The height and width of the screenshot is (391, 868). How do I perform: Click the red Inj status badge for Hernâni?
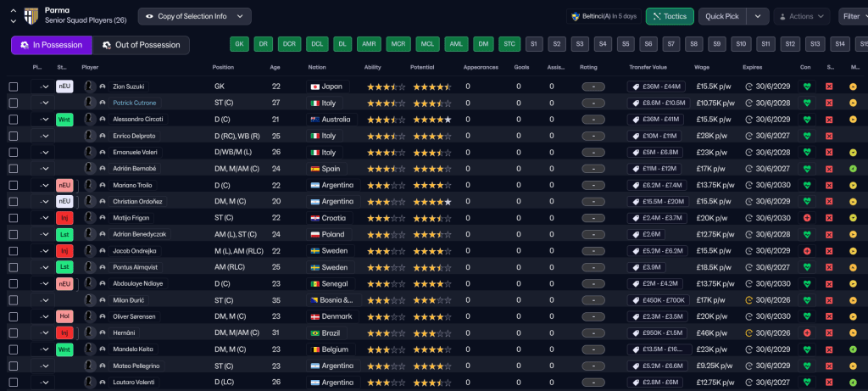(65, 332)
